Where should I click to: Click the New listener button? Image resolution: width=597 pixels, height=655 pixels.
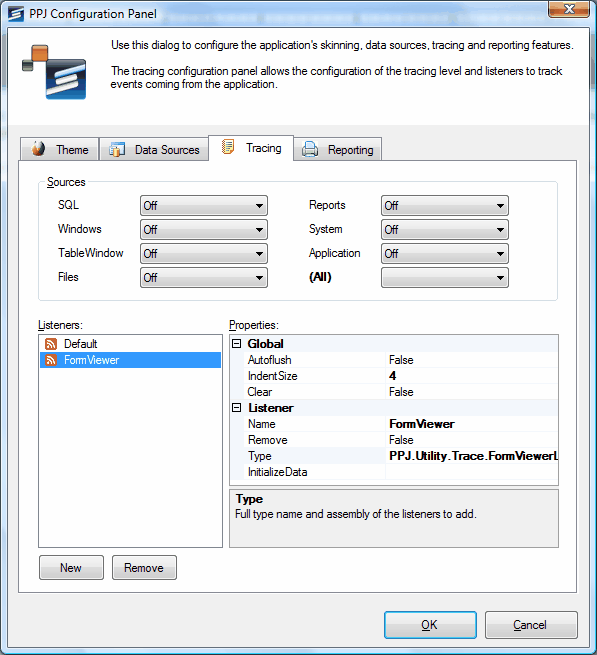coord(71,567)
